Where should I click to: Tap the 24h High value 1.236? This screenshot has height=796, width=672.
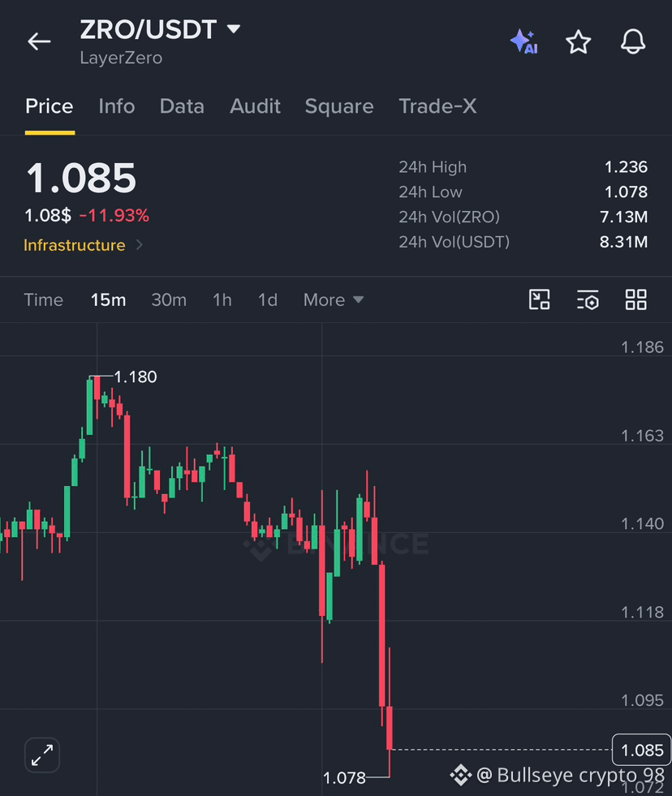626,167
